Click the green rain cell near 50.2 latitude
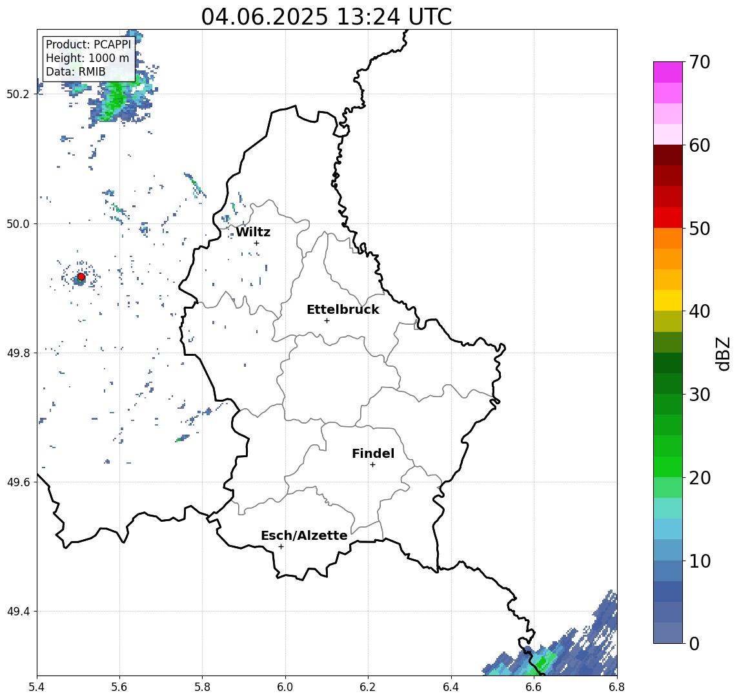The width and height of the screenshot is (739, 700). [x=116, y=98]
